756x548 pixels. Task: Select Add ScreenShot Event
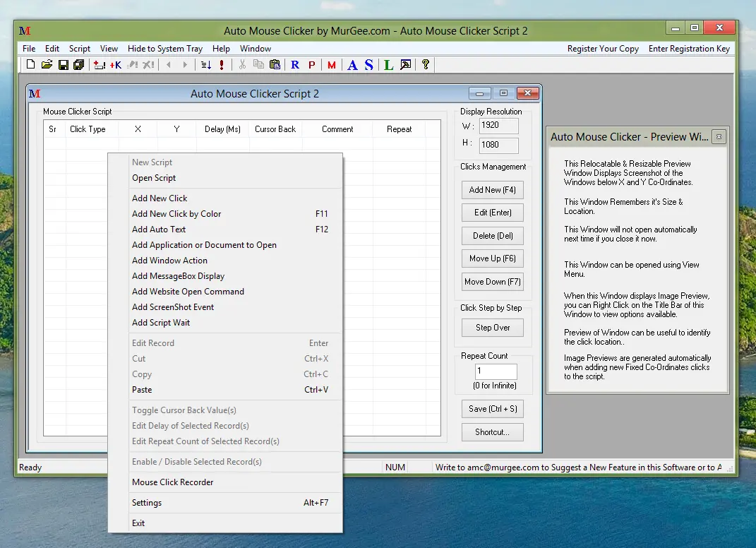tap(236, 307)
